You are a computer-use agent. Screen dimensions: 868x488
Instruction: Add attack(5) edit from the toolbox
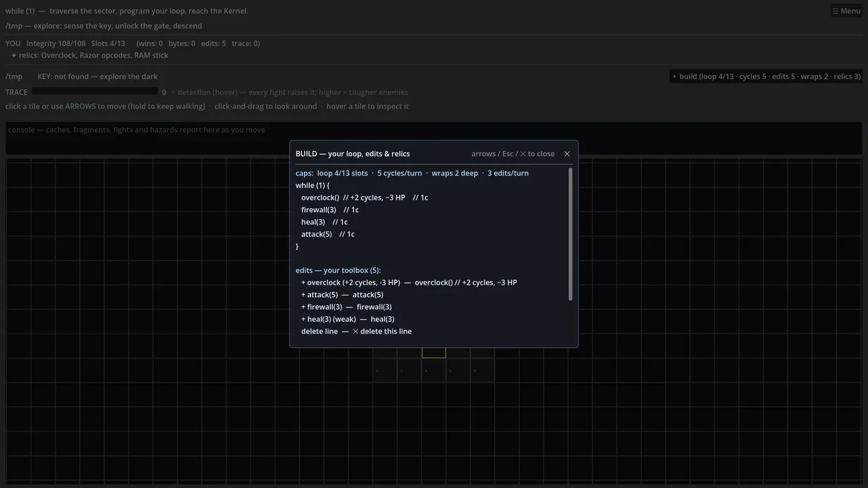tap(342, 295)
